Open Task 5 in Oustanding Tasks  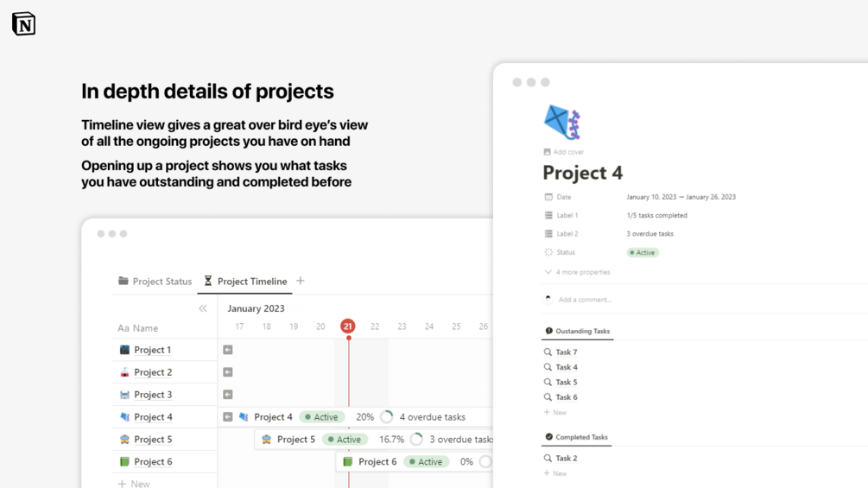pyautogui.click(x=567, y=382)
